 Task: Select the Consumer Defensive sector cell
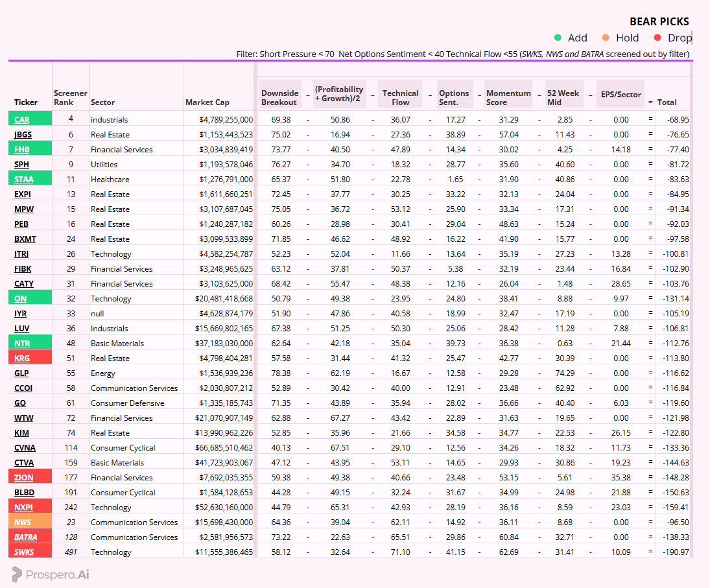point(127,403)
